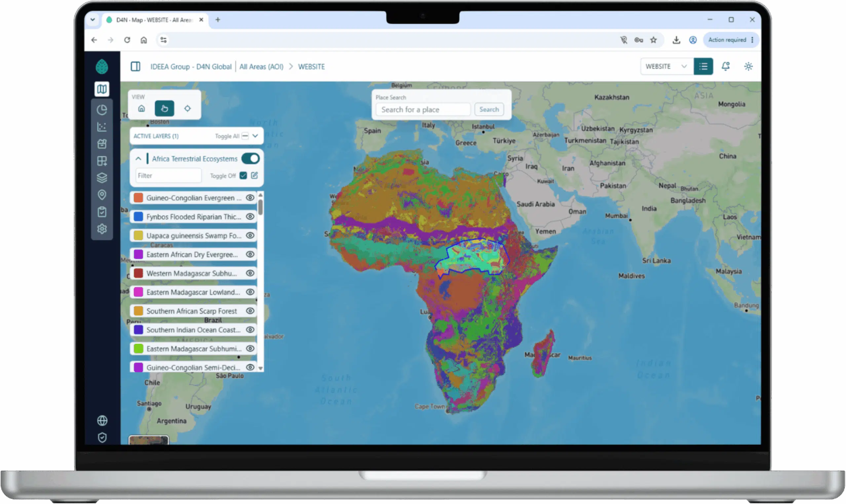Switch light theme with sun icon
The image size is (846, 504).
[x=749, y=66]
